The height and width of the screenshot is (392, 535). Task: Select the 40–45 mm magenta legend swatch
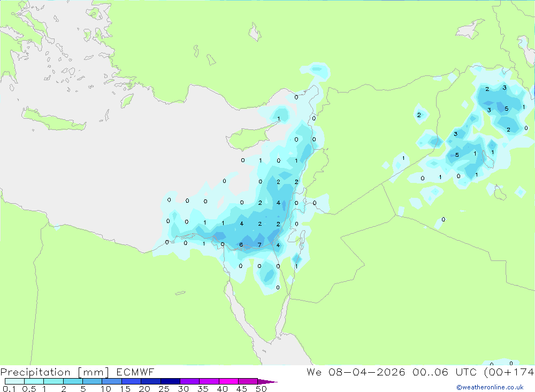(228, 381)
